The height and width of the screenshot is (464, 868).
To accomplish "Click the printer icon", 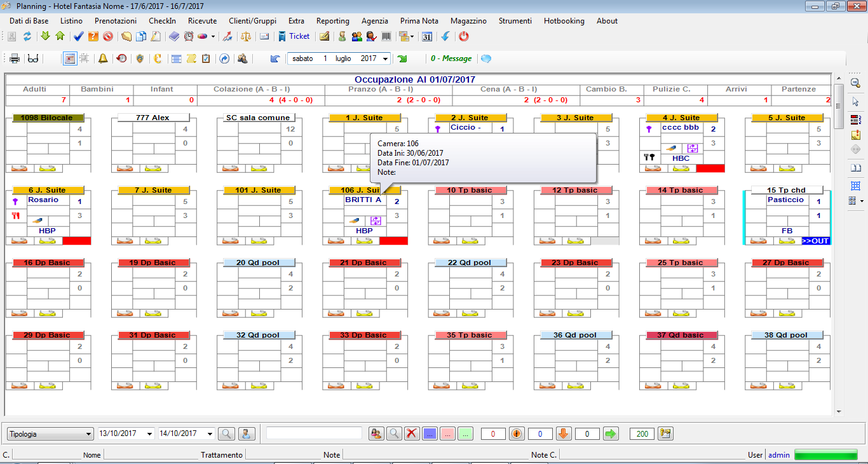I will (15, 58).
